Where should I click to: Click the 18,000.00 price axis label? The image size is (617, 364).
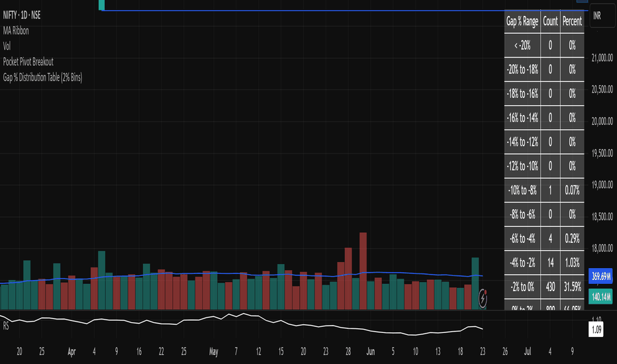tap(602, 248)
